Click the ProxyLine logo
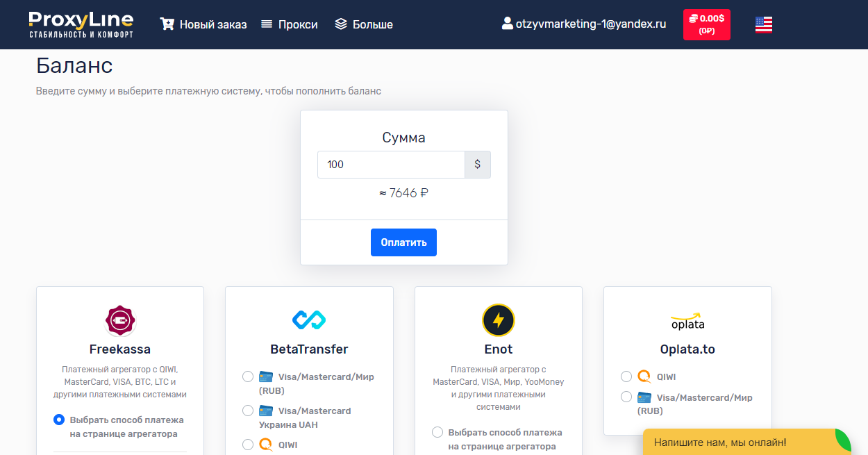The height and width of the screenshot is (455, 868). pyautogui.click(x=81, y=24)
